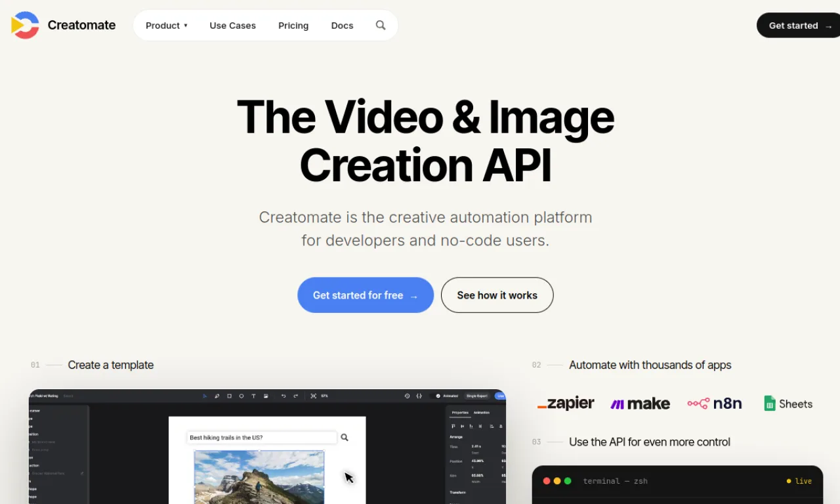Screen dimensions: 840x504
Task: Click the yellow 'live' status indicator
Action: tap(799, 481)
